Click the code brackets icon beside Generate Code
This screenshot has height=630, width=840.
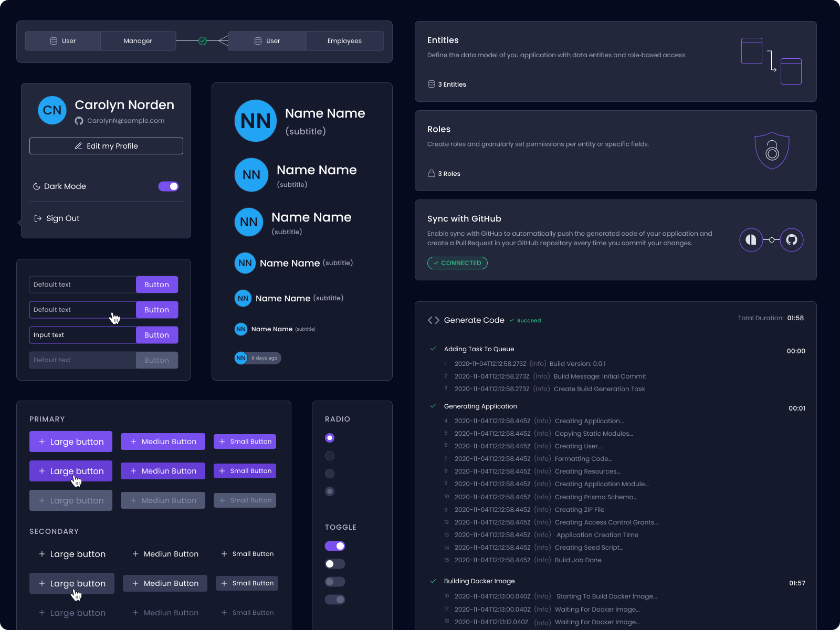433,320
